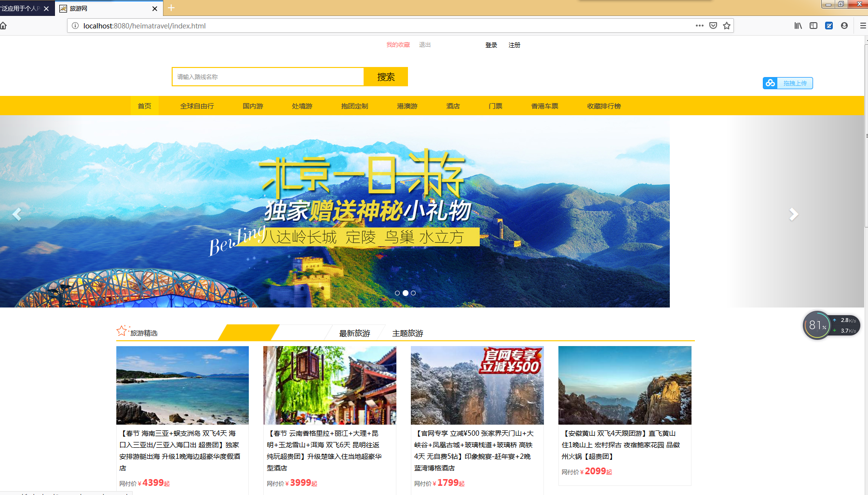The width and height of the screenshot is (868, 495).
Task: Focus the route name search field
Action: tap(268, 77)
